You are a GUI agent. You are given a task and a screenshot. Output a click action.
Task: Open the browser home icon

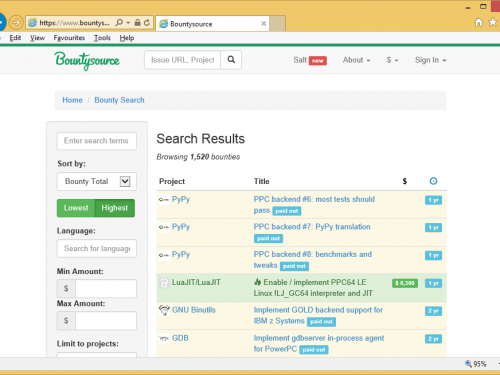point(479,22)
